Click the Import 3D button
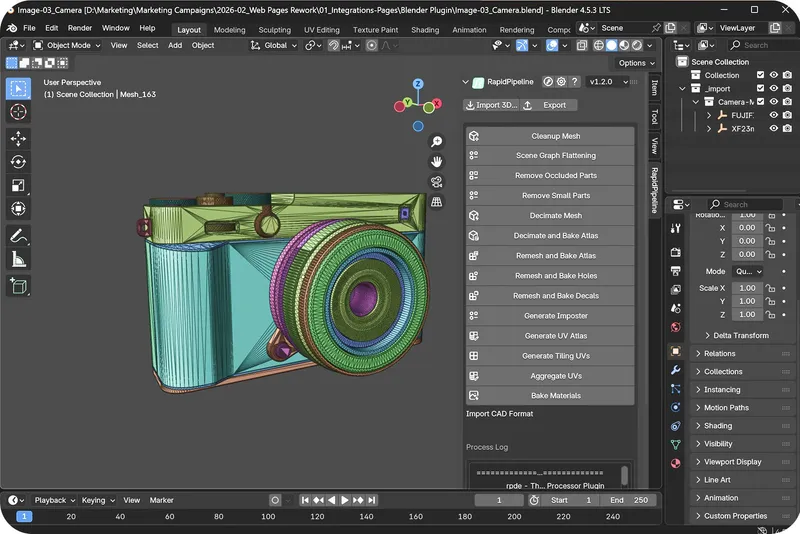800x534 pixels. [491, 105]
